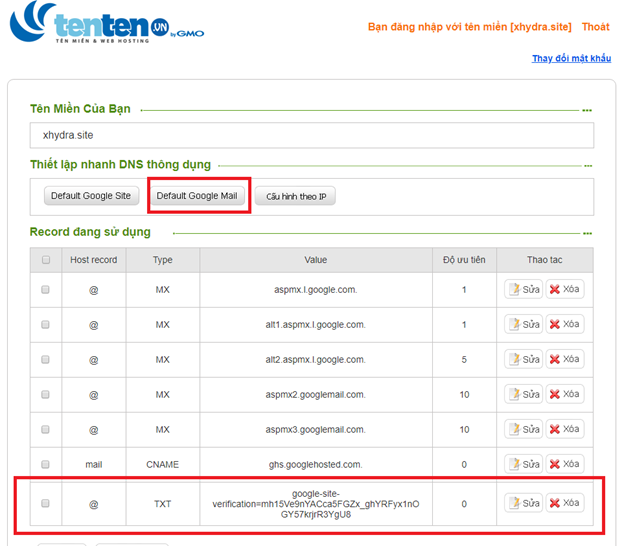Toggle the select-all checkbox in table header
Viewport: 624px width, 546px height.
(x=45, y=260)
